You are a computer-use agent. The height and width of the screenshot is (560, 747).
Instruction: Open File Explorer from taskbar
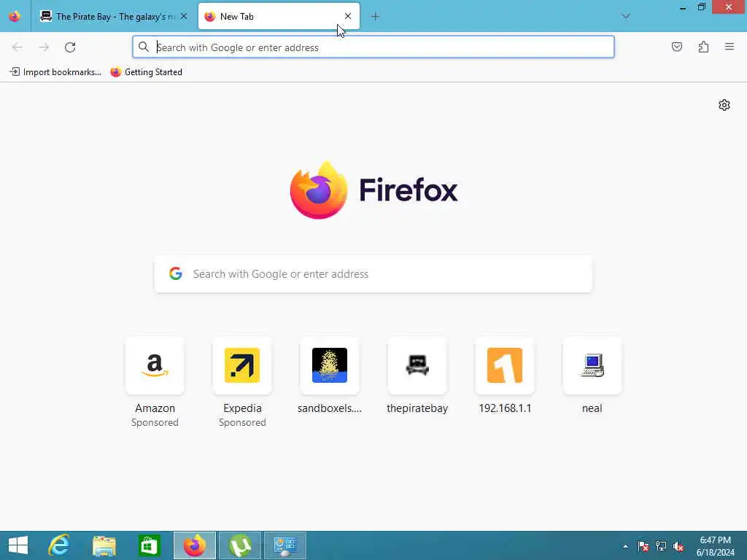pyautogui.click(x=104, y=545)
